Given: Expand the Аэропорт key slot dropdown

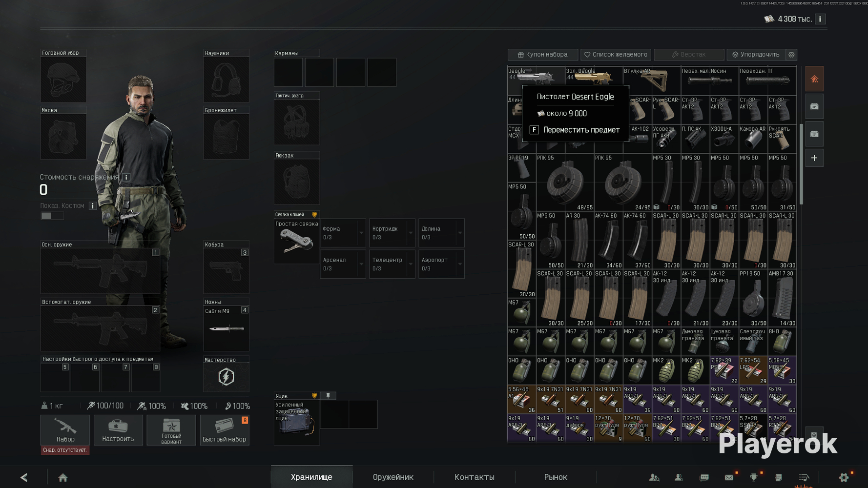Looking at the screenshot, I should point(460,264).
